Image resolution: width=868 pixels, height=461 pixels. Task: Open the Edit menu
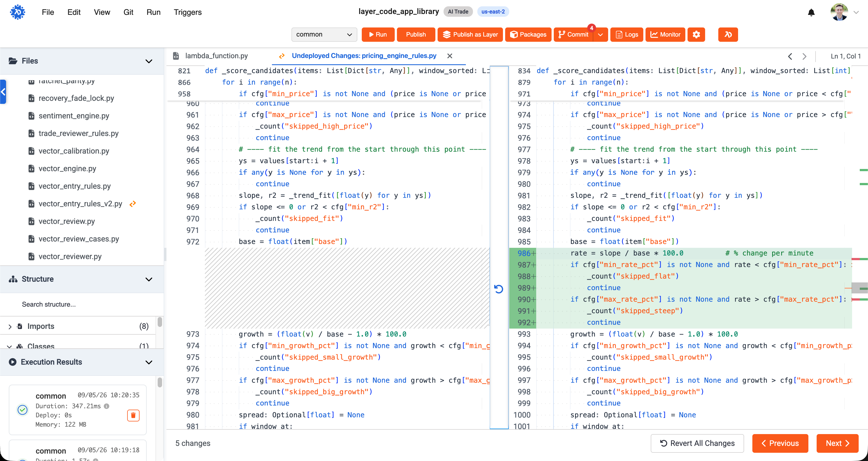click(x=74, y=12)
